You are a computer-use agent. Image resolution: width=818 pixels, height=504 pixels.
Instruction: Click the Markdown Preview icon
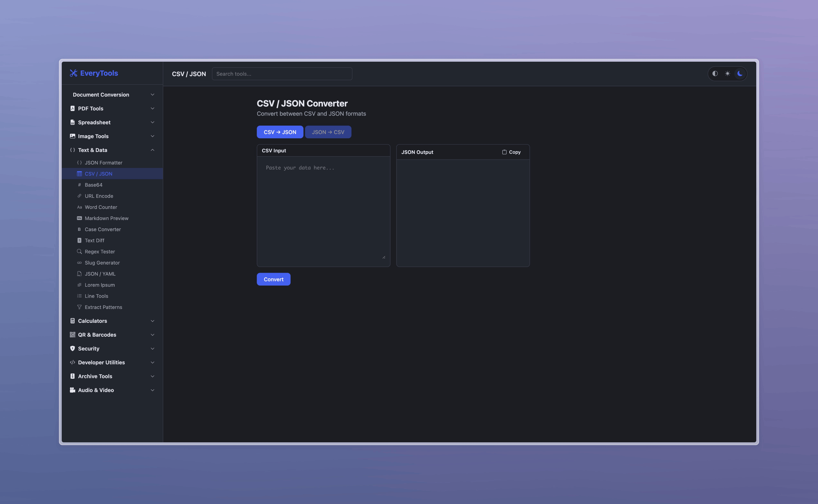(x=79, y=218)
